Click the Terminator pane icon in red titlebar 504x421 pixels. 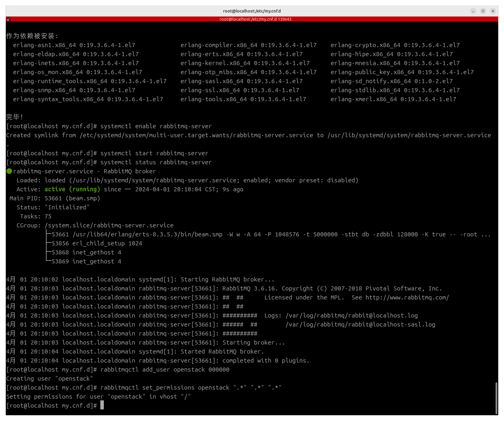(9, 19)
